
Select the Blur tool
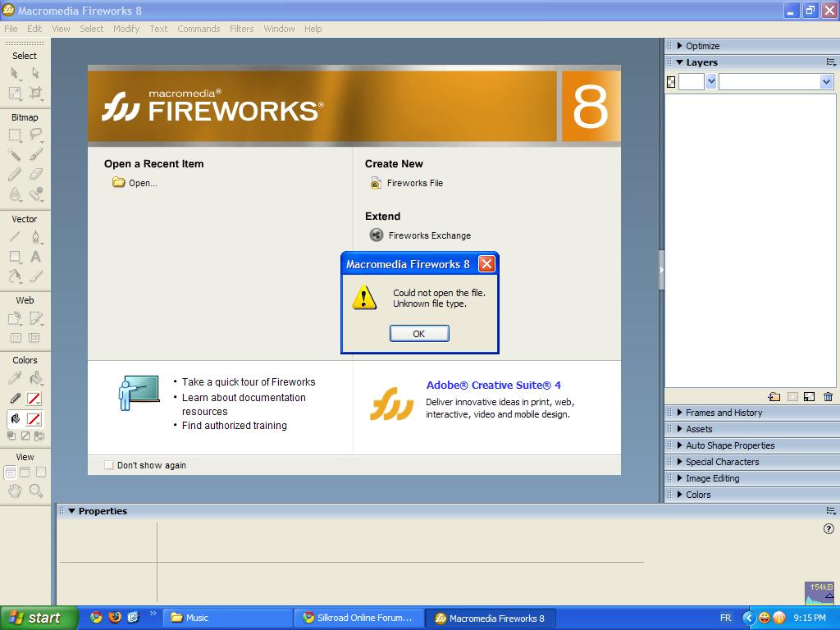click(15, 194)
